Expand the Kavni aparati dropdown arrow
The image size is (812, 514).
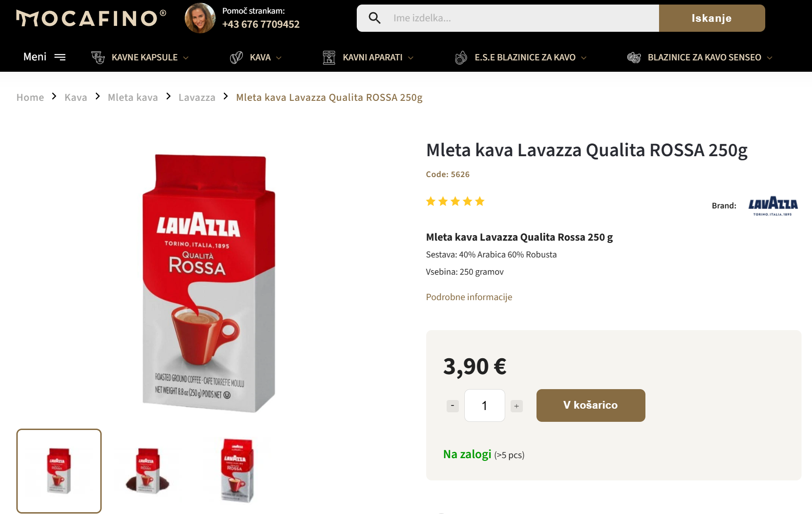click(411, 58)
